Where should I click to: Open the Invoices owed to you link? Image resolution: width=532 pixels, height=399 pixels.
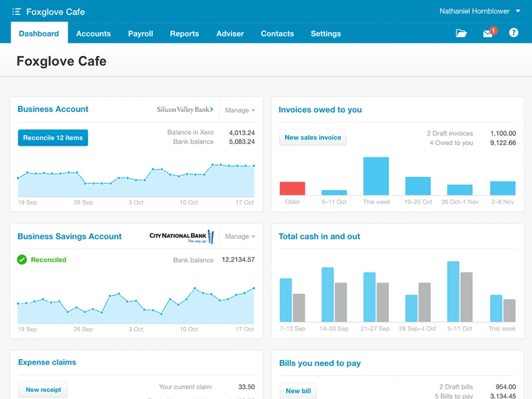tap(320, 110)
